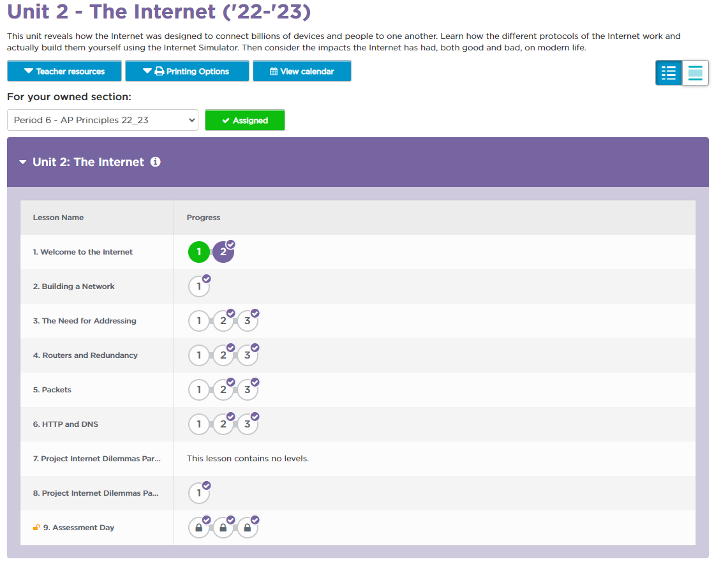The width and height of the screenshot is (728, 564).
Task: Click level 1 bubble for Building a Network
Action: pyautogui.click(x=199, y=286)
